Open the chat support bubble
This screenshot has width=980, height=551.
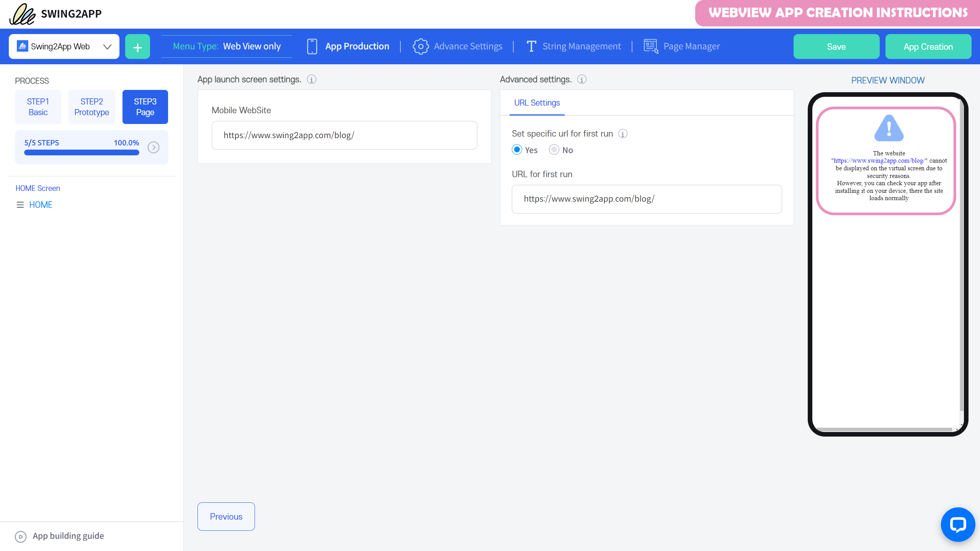pyautogui.click(x=958, y=525)
